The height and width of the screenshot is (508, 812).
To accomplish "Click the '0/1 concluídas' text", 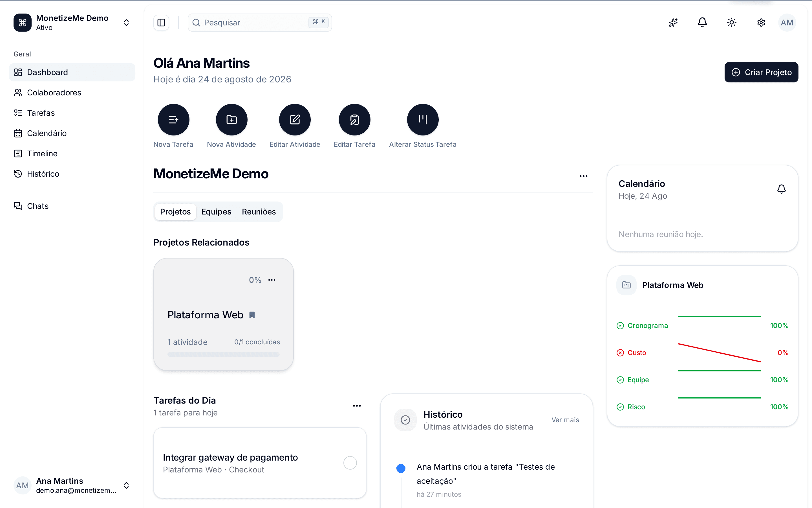I will pyautogui.click(x=257, y=342).
